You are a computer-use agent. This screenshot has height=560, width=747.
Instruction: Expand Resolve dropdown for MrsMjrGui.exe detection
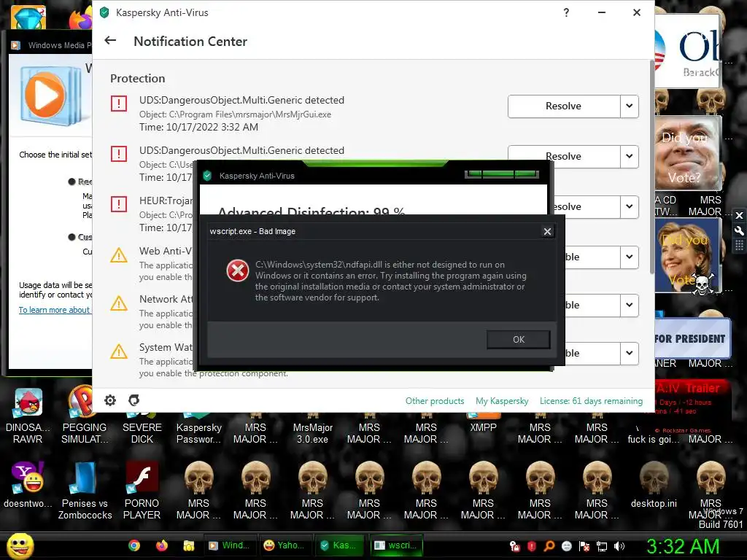pos(630,106)
